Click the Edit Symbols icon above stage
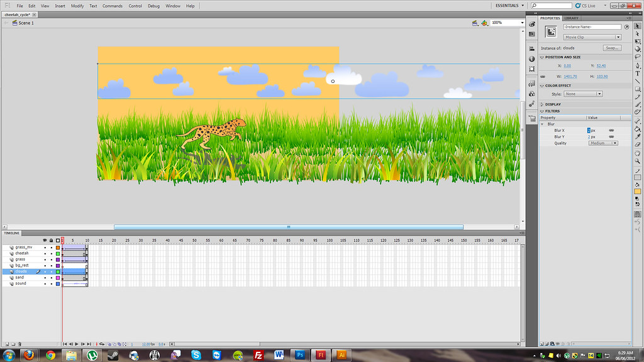The width and height of the screenshot is (644, 362). tap(484, 23)
